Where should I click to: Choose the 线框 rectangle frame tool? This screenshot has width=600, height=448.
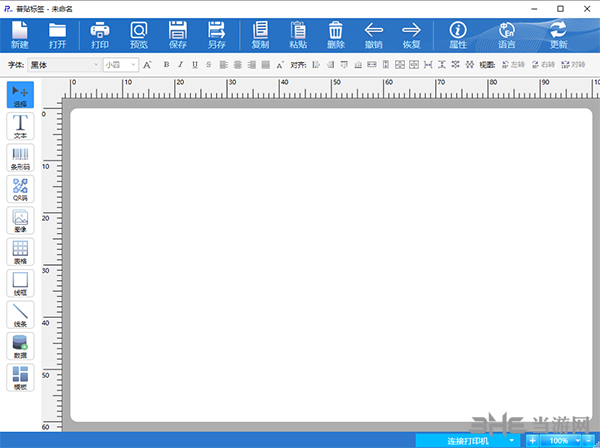pyautogui.click(x=20, y=283)
